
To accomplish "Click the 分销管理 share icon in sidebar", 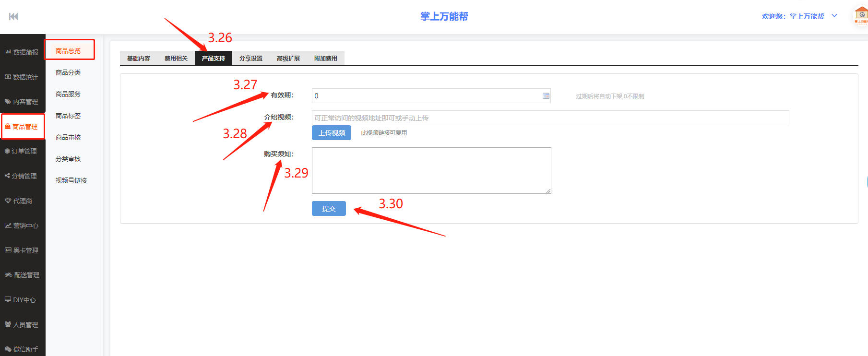I will (x=7, y=176).
